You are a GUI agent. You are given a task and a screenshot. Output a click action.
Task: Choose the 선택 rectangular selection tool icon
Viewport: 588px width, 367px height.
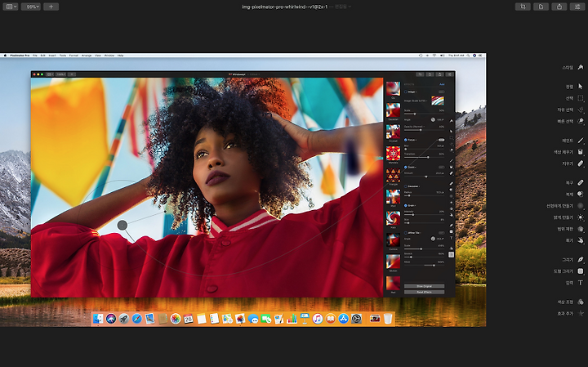(x=581, y=98)
